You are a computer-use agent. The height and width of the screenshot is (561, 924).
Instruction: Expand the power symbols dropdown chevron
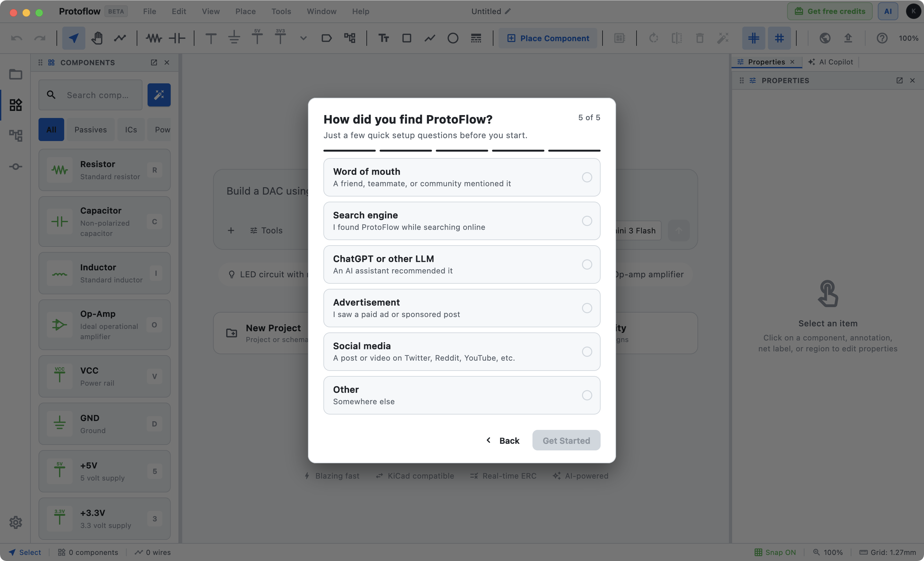coord(304,38)
